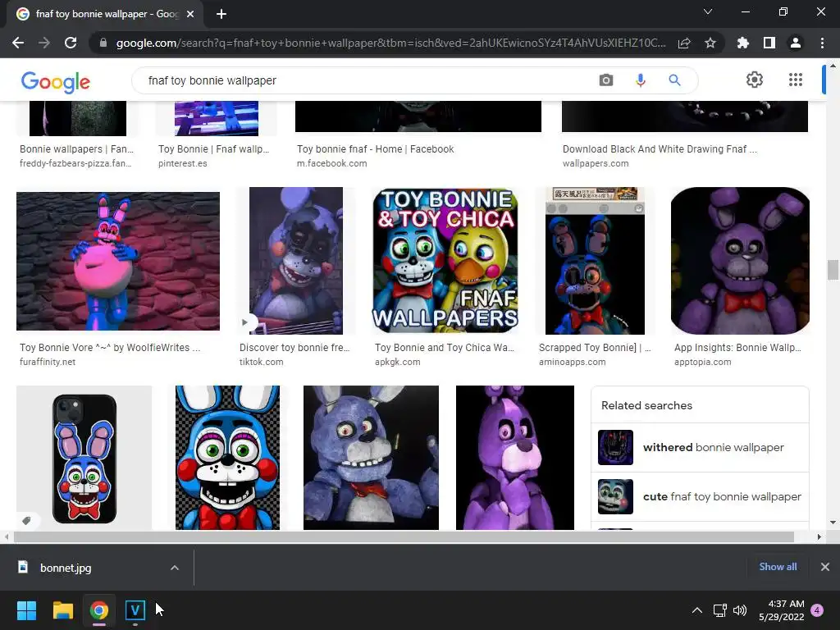Open Google quick settings gear
Screen dimensions: 840x630
pyautogui.click(x=755, y=80)
